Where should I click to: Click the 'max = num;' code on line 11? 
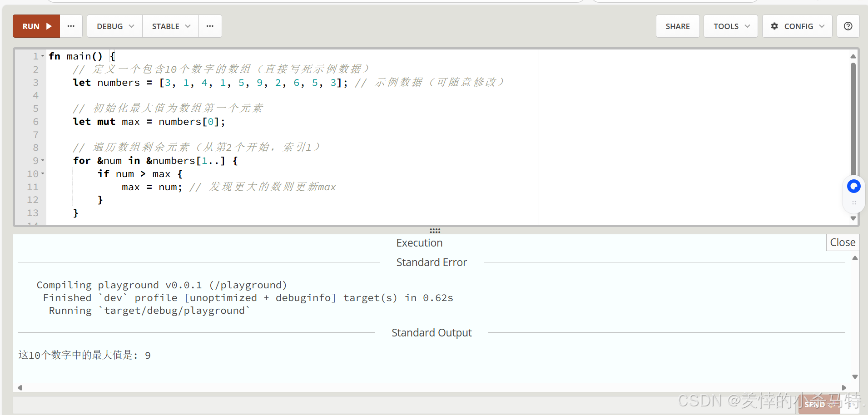click(152, 187)
